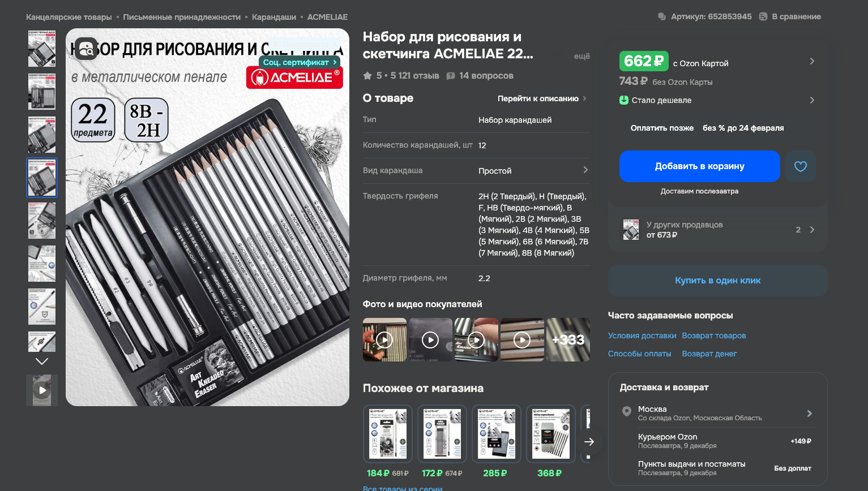This screenshot has height=491, width=868.
Task: Show next similar products with arrow
Action: pyautogui.click(x=589, y=441)
